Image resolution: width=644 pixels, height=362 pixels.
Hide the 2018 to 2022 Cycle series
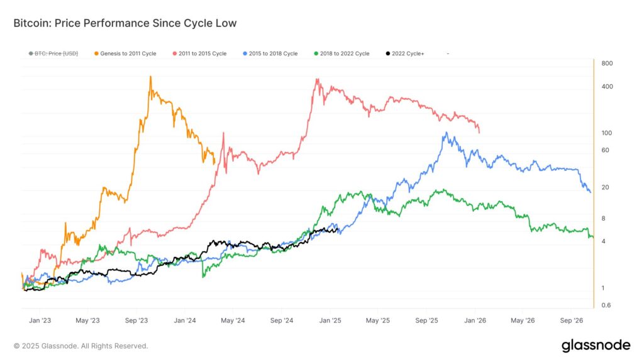pos(341,53)
